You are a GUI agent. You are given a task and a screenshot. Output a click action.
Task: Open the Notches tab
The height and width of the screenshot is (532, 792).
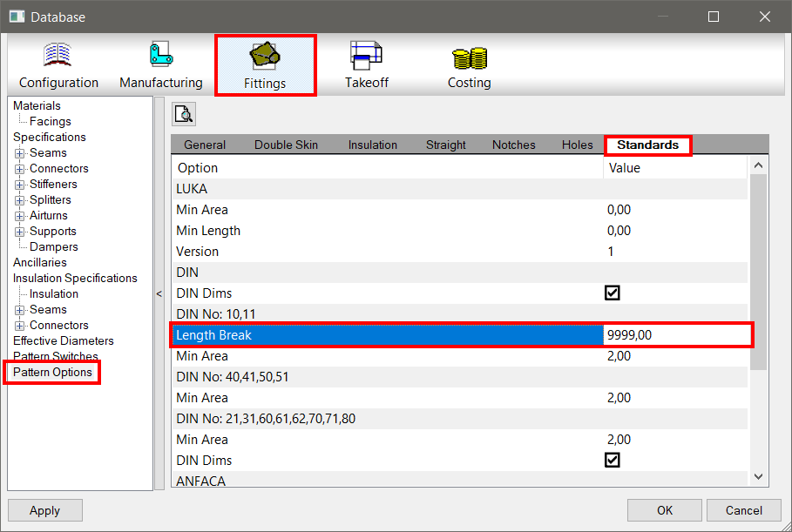(x=513, y=145)
